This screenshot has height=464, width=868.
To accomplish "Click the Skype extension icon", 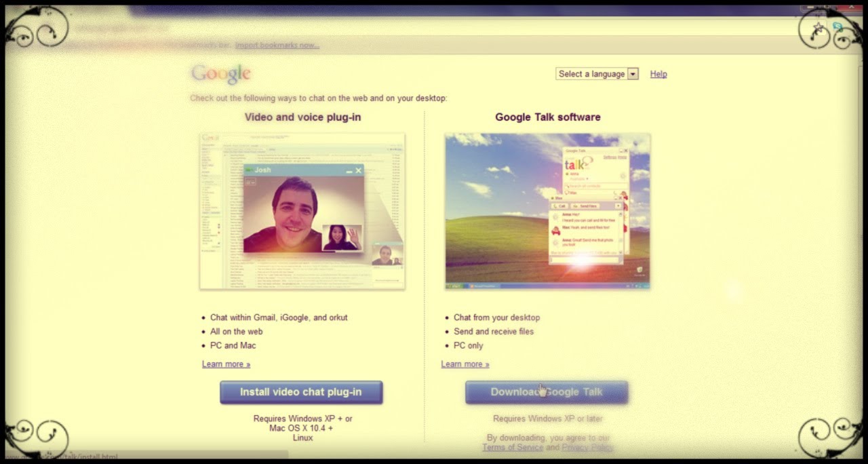I will (x=838, y=28).
